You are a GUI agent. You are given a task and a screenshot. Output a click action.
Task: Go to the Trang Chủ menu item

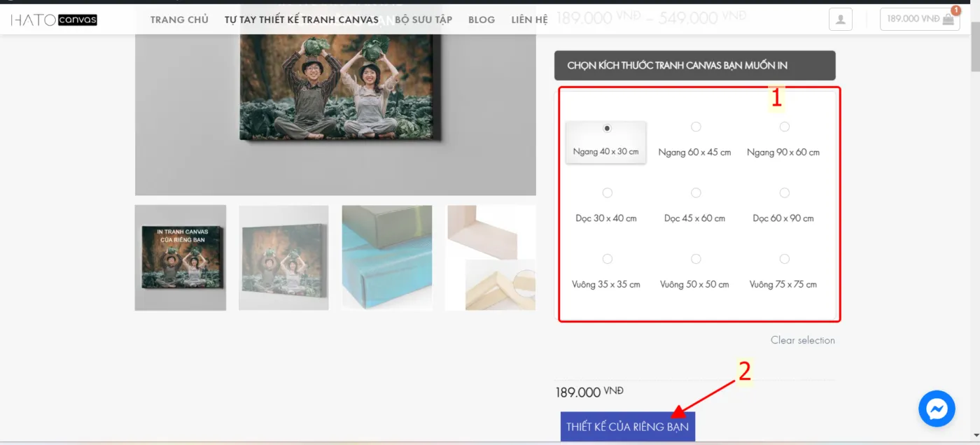179,20
